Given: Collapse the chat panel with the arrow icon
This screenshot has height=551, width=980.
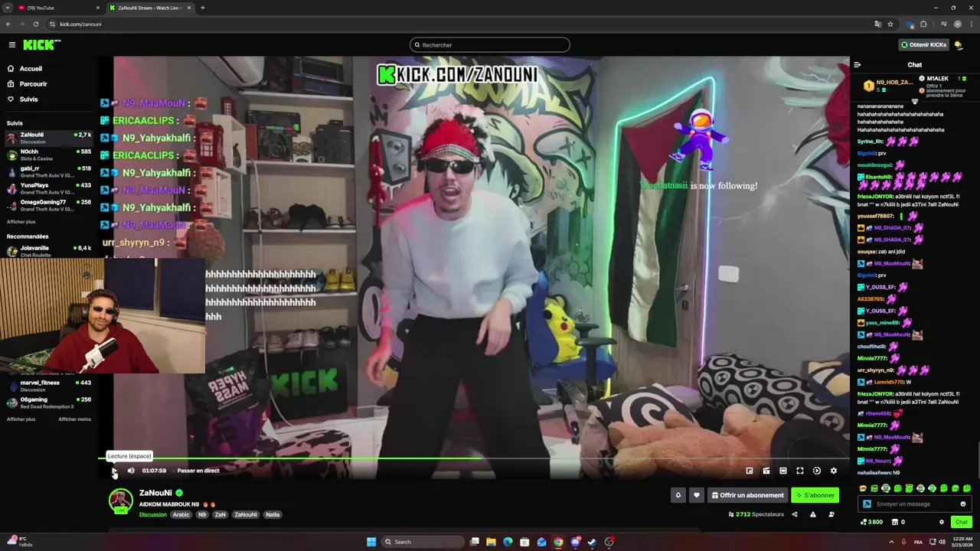Looking at the screenshot, I should click(857, 65).
